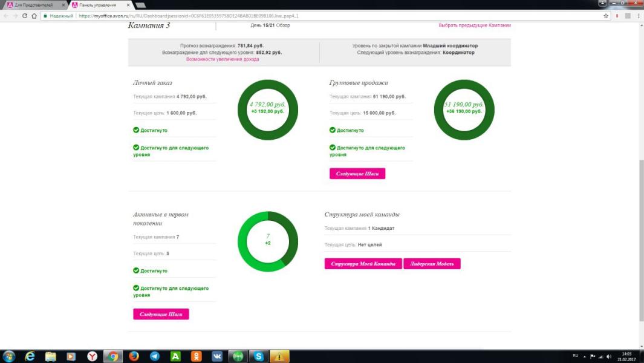Launch Firefox from the taskbar
The height and width of the screenshot is (363, 644).
tap(134, 356)
